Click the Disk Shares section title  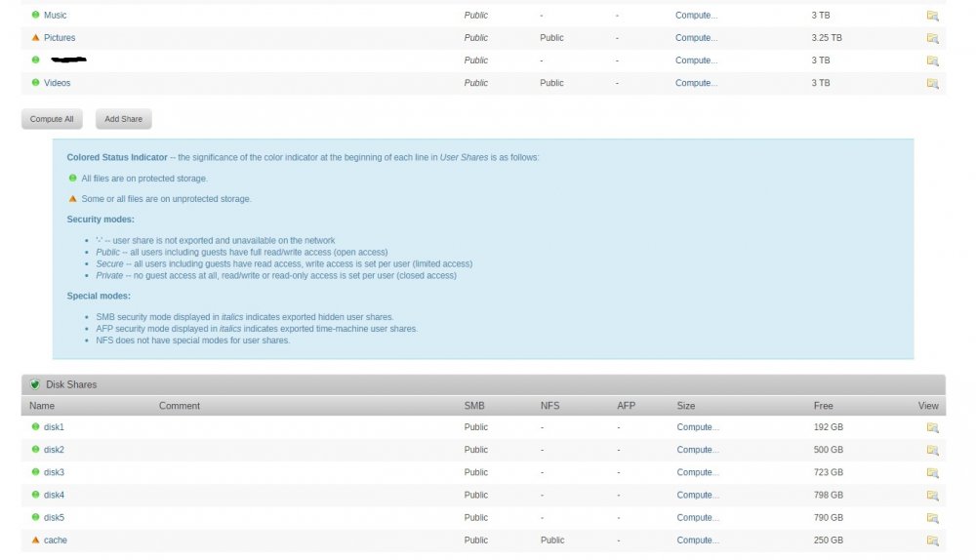click(x=71, y=384)
